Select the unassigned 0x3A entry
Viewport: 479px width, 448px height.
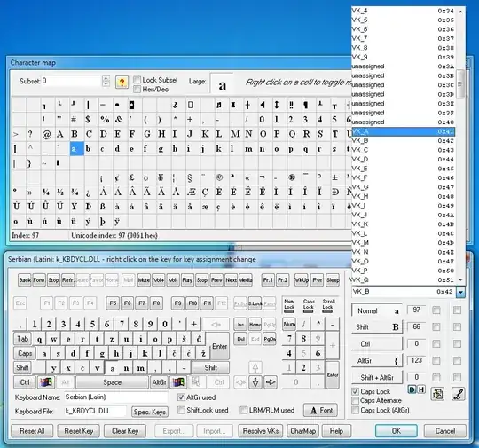click(x=404, y=67)
